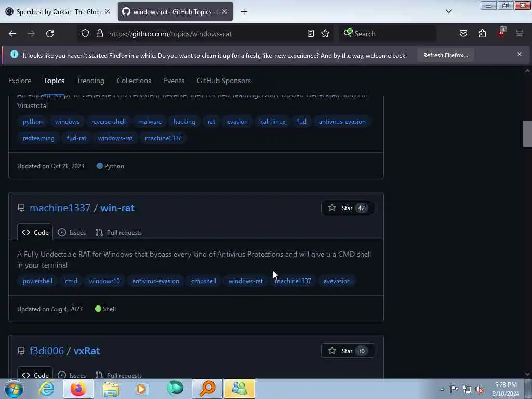Dismiss the Firefox refresh notification bar
Screen dimensions: 532x399
coord(520,54)
